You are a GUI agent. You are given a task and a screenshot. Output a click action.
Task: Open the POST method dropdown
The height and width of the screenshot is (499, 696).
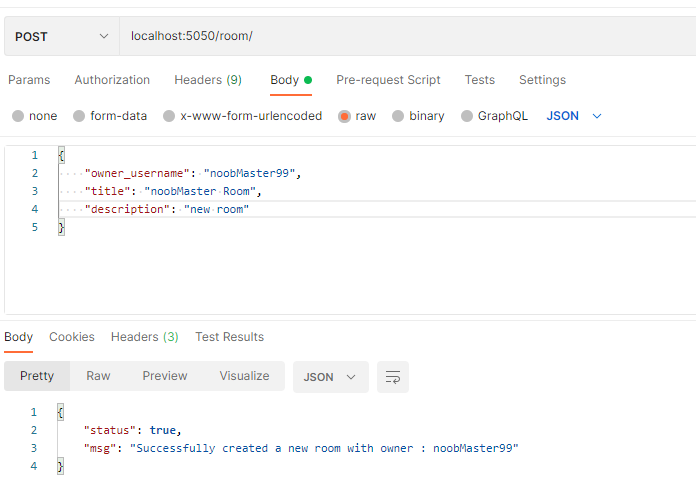(60, 37)
